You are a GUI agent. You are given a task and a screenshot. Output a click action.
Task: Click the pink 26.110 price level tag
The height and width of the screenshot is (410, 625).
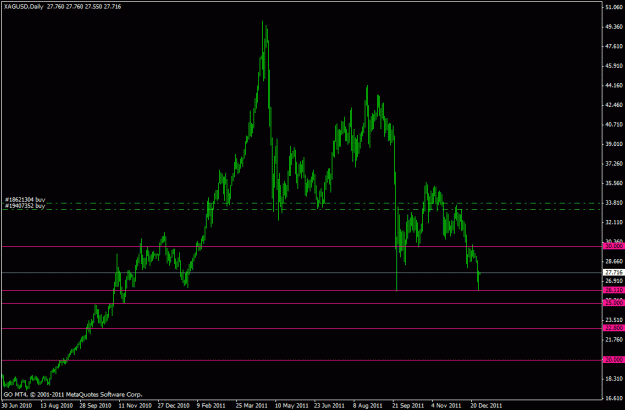(x=613, y=290)
